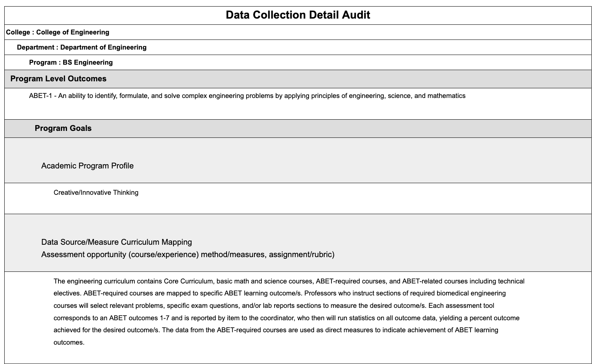Screen dimensions: 601x364
Task: Select the line starting 'achieved for the desired'
Action: pos(276,330)
